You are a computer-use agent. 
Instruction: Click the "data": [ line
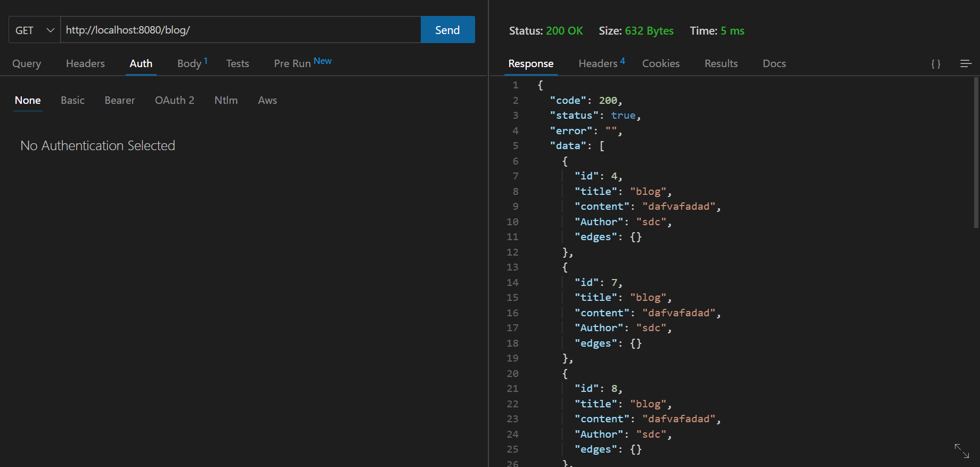[x=577, y=145]
